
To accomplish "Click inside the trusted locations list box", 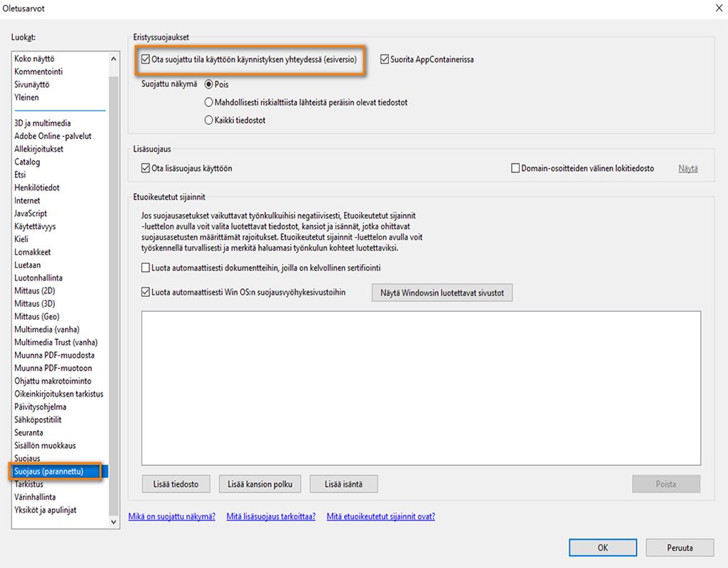I will 421,388.
